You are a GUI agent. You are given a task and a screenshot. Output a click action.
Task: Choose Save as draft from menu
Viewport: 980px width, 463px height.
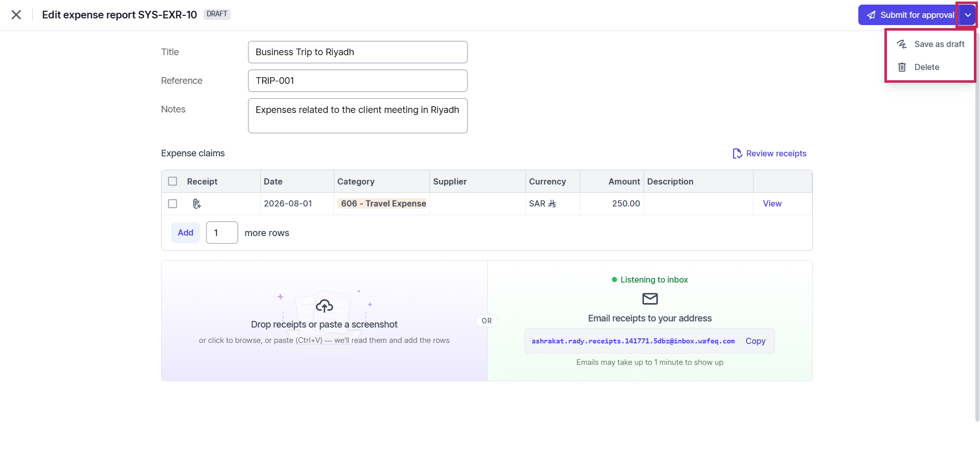930,44
